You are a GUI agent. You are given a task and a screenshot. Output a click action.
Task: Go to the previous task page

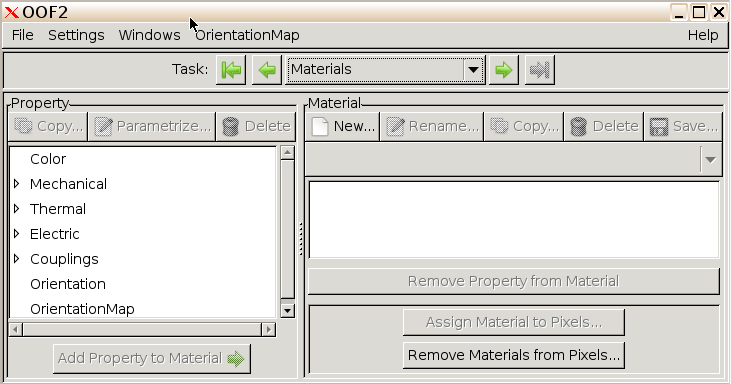[267, 70]
